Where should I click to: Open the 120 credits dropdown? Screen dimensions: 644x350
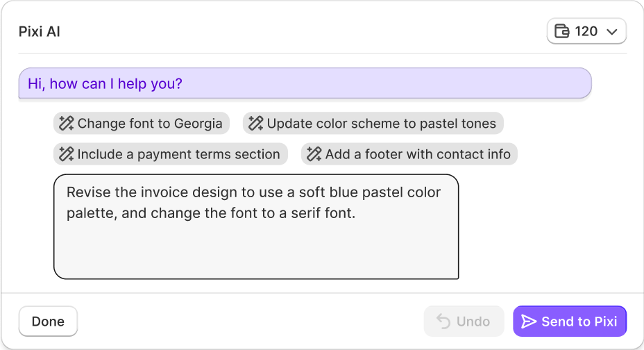click(586, 31)
